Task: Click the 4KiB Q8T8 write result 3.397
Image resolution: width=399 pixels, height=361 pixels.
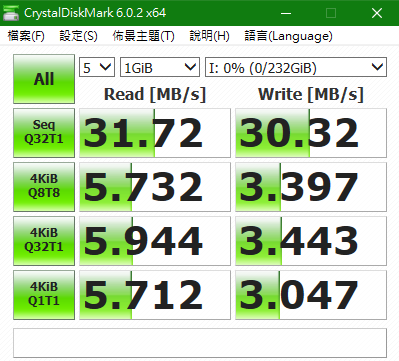Action: click(x=311, y=187)
